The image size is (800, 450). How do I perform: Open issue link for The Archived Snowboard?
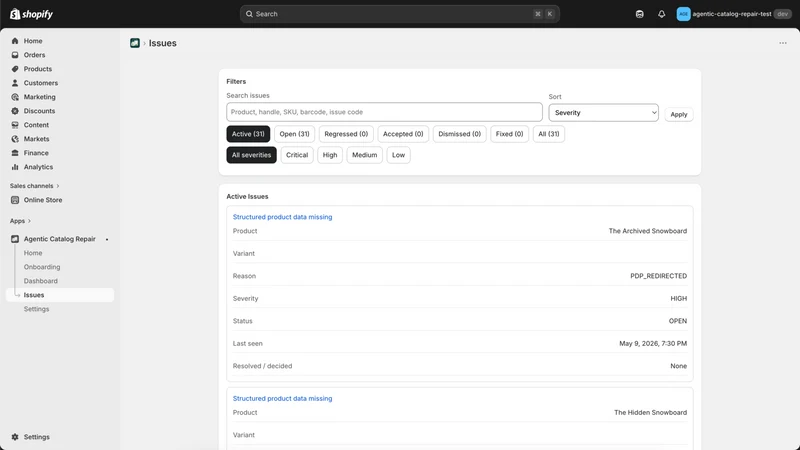(282, 217)
